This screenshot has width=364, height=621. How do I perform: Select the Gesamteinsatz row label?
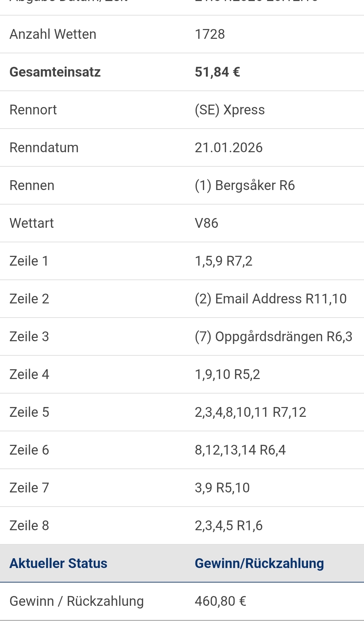click(55, 72)
